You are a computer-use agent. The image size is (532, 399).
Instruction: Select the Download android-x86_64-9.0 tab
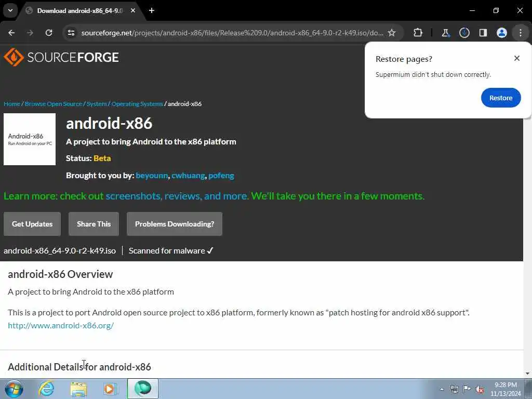(80, 11)
